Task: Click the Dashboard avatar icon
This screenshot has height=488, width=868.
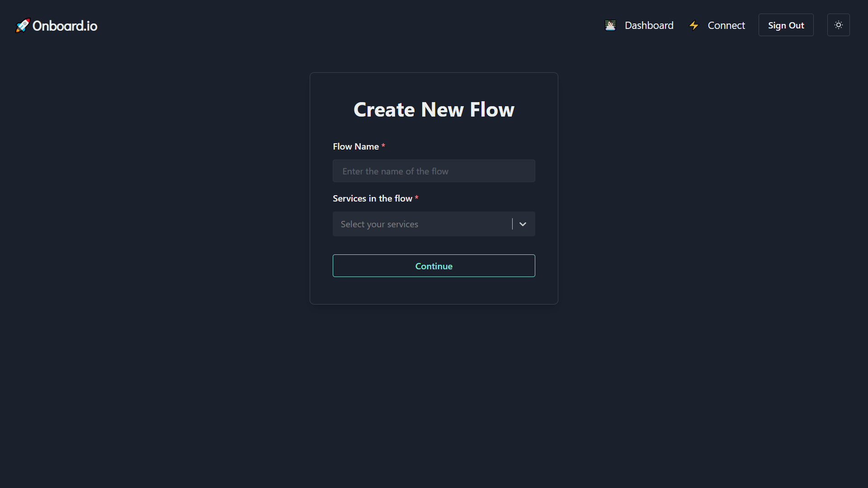Action: tap(610, 25)
